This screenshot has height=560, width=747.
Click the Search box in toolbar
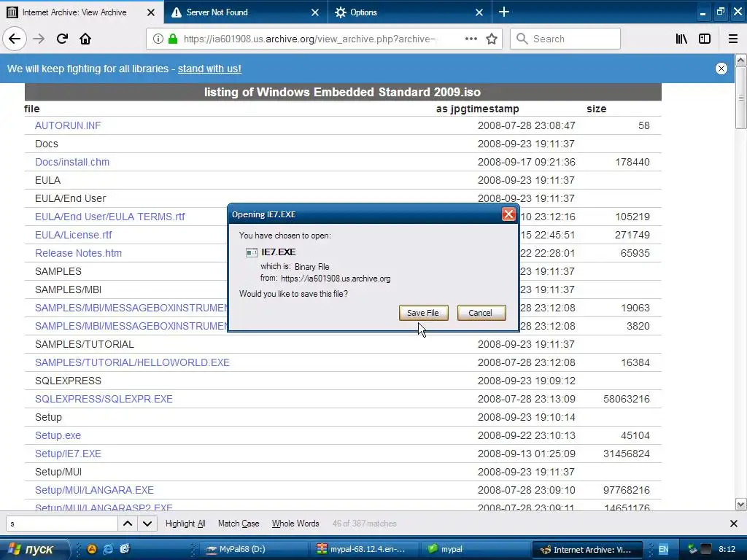565,39
